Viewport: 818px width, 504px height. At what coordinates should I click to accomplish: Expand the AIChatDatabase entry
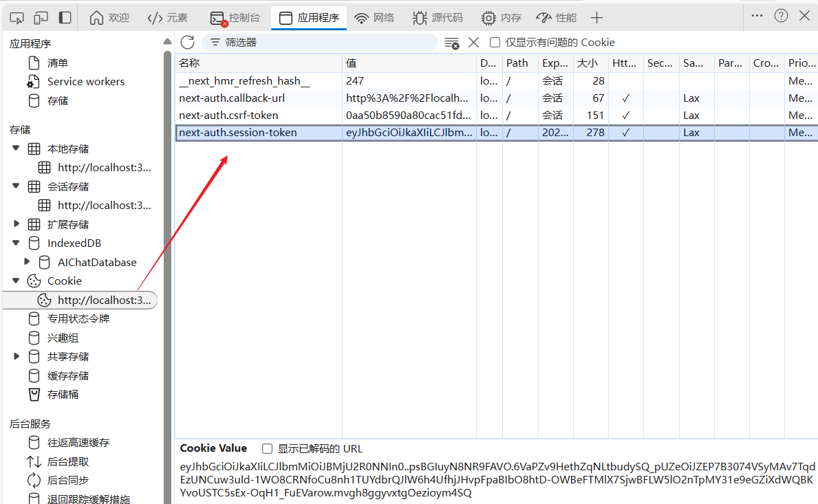click(26, 262)
